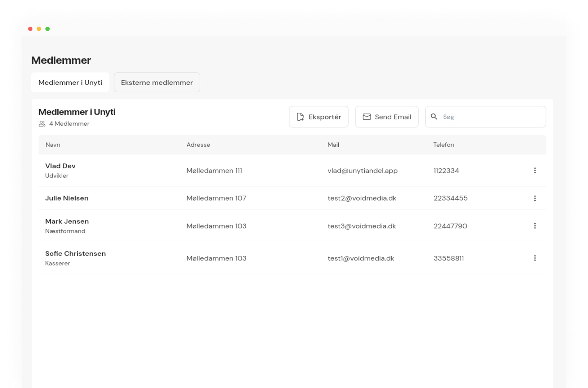
Task: Click the kebab menu on Mark Jensen's row
Action: [535, 226]
